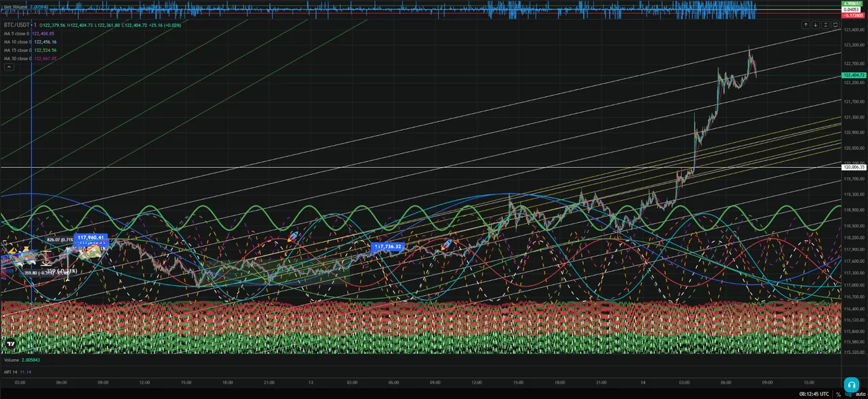Click the red -5.172803 Net Volume value tag
This screenshot has height=399, width=868.
click(x=854, y=14)
